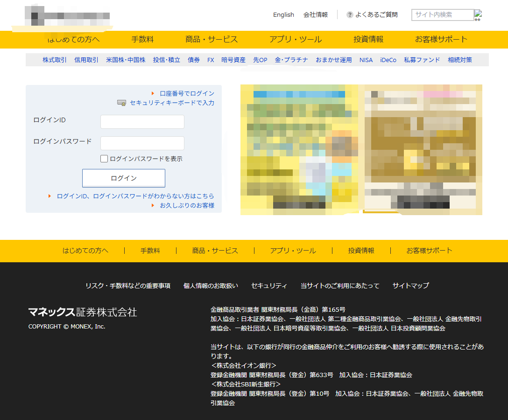Screen dimensions: 508x420
Task: Click the ログインID input field
Action: (142, 121)
